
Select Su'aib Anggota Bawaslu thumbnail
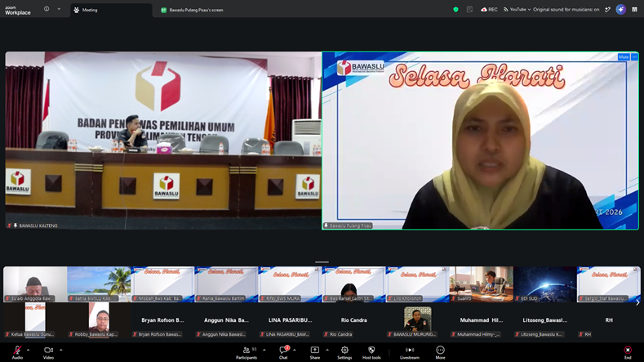pos(35,284)
